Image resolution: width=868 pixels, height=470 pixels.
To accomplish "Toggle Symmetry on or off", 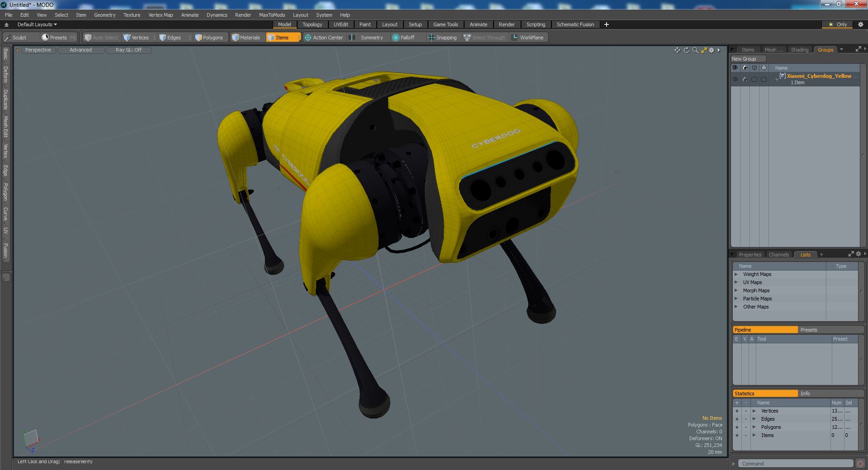I will 367,38.
